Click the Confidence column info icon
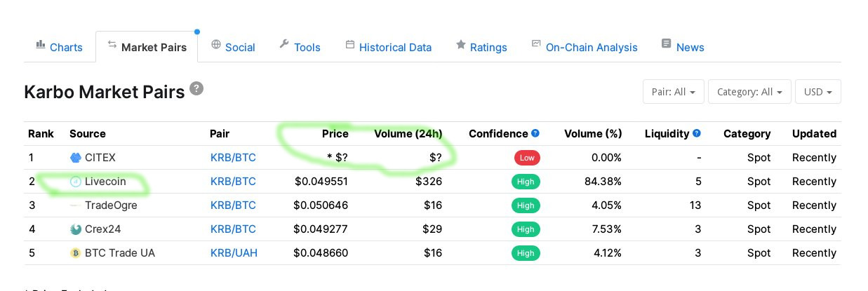Screen dimensions: 868x291 [x=535, y=133]
